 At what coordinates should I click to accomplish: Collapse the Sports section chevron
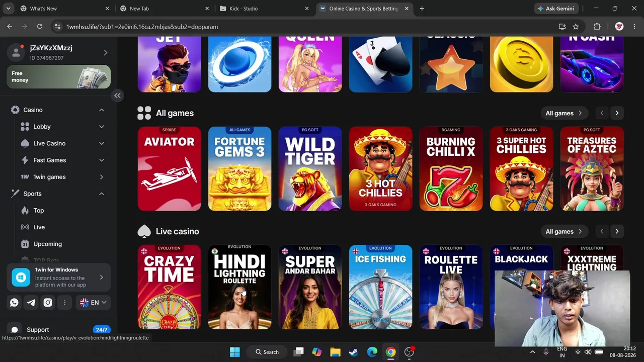[102, 194]
